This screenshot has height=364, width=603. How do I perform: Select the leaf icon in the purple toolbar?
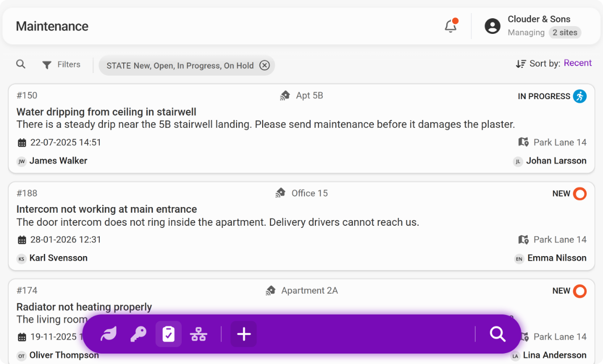point(108,334)
